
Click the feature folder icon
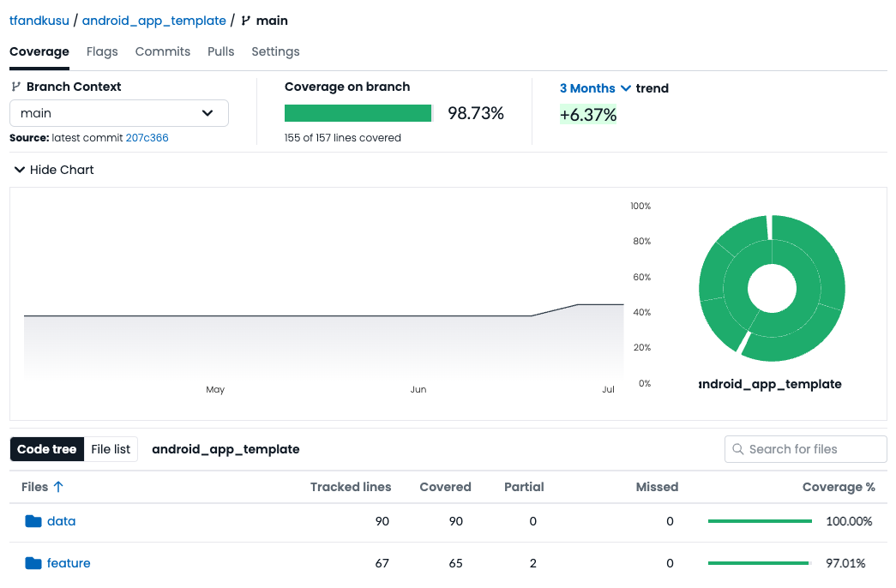tap(33, 563)
